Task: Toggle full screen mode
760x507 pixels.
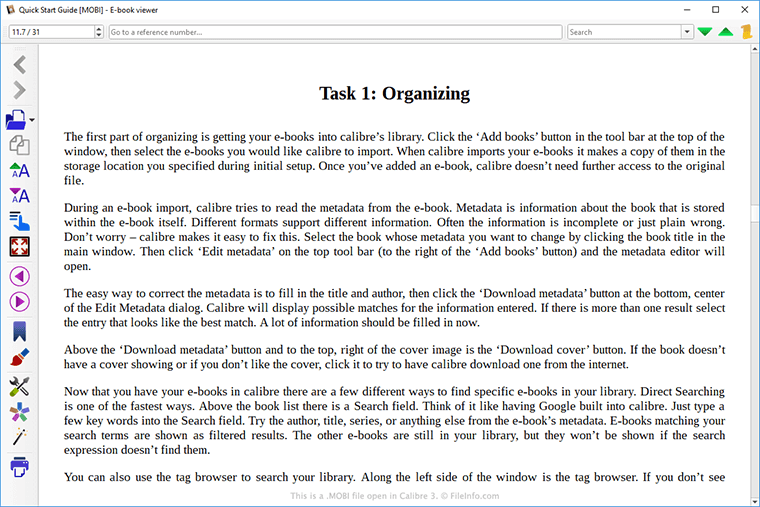Action: point(19,246)
